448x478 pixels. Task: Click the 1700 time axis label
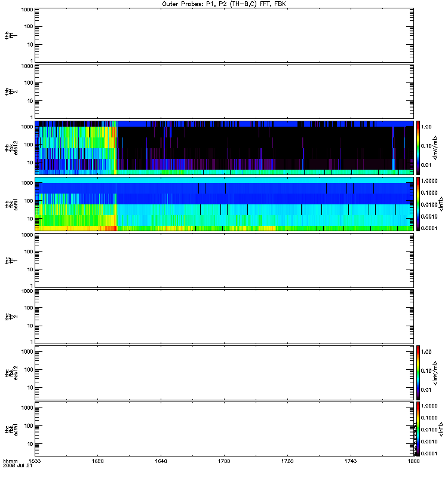pyautogui.click(x=224, y=461)
